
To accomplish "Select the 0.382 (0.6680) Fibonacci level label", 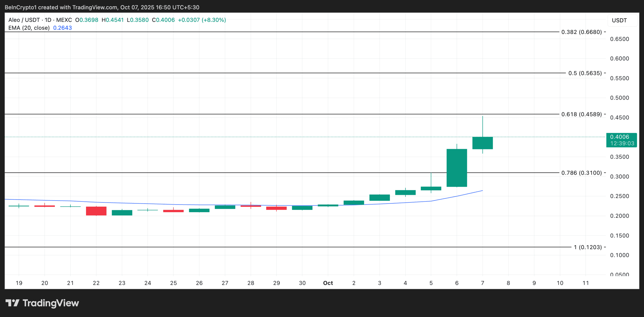I will click(581, 32).
